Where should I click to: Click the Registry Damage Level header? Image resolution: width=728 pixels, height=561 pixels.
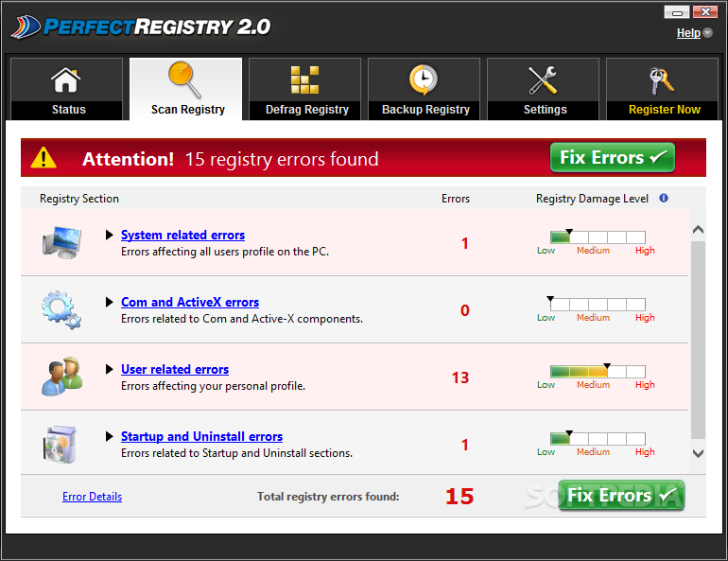coord(592,199)
